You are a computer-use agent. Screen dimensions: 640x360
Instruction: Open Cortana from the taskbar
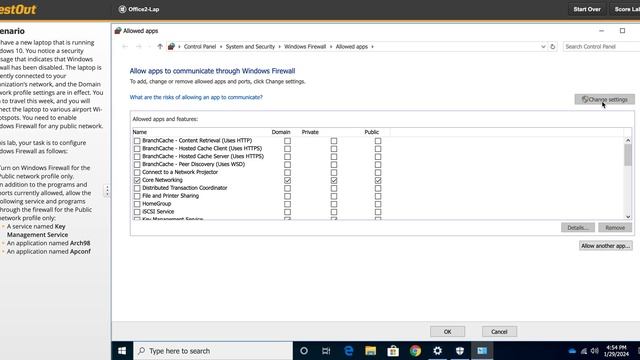coord(304,351)
